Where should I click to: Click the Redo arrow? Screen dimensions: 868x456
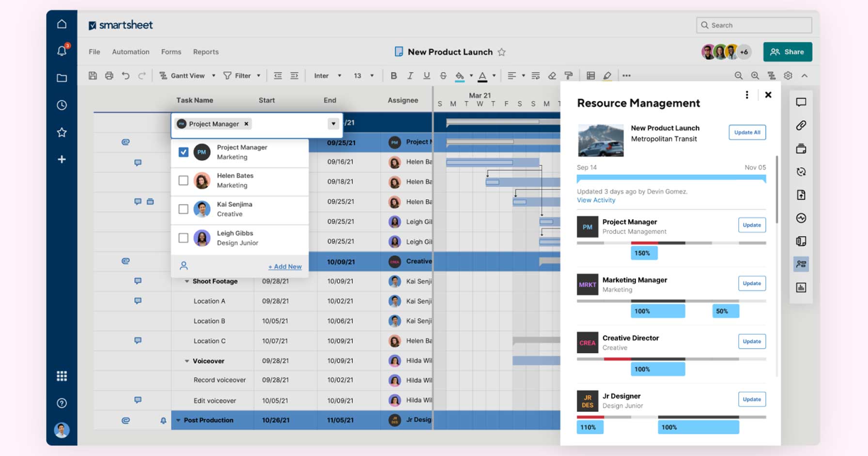tap(141, 76)
